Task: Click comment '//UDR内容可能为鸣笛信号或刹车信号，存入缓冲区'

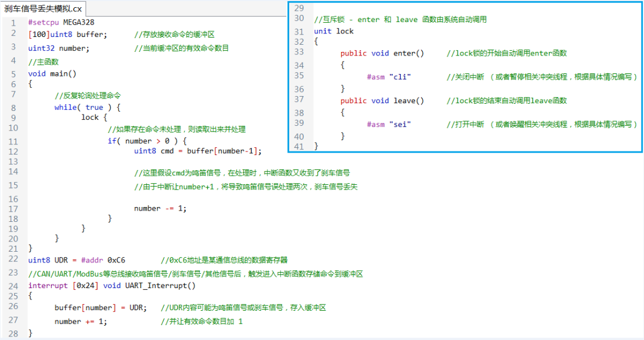Action: coord(243,308)
